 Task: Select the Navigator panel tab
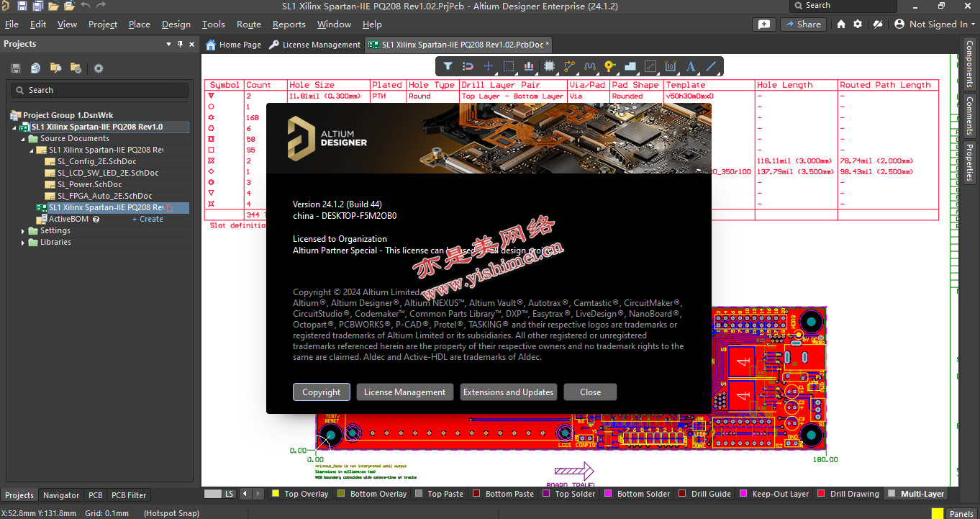61,495
